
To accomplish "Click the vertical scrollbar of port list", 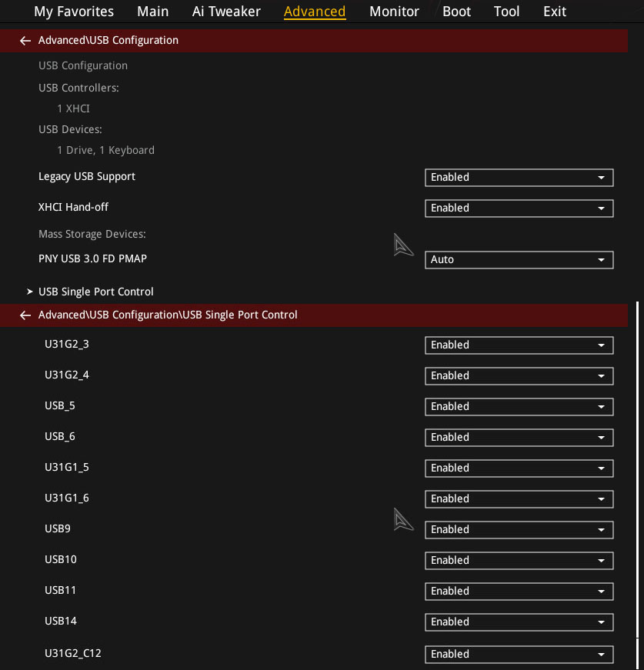I will [637, 470].
